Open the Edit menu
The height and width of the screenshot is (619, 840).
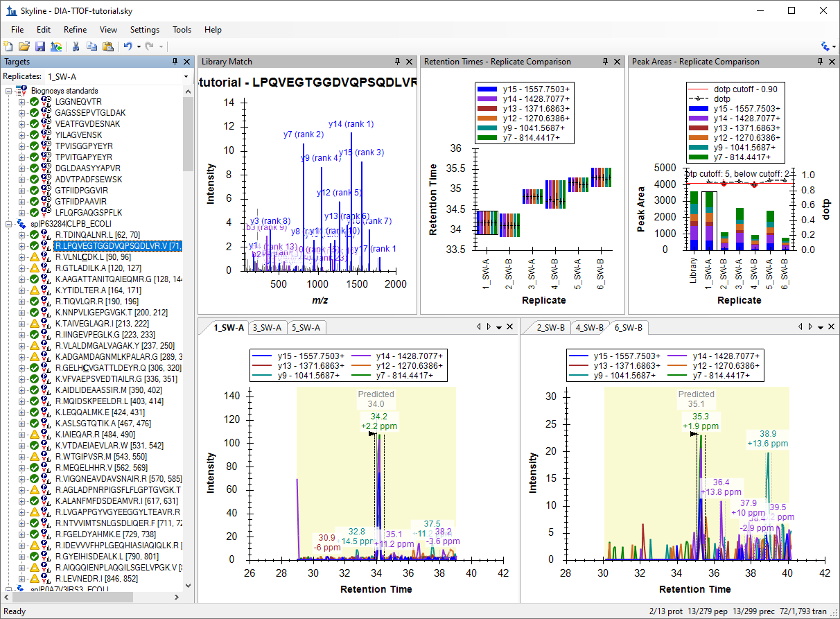pyautogui.click(x=44, y=30)
